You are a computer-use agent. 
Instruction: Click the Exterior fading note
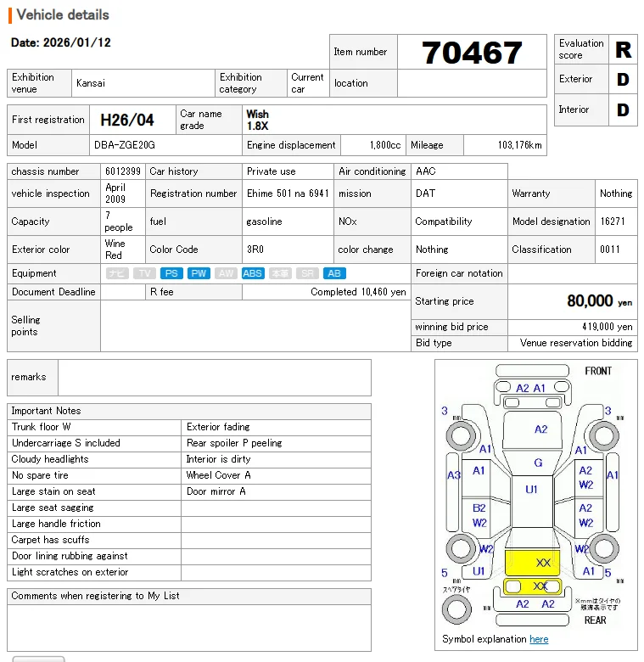tap(218, 427)
